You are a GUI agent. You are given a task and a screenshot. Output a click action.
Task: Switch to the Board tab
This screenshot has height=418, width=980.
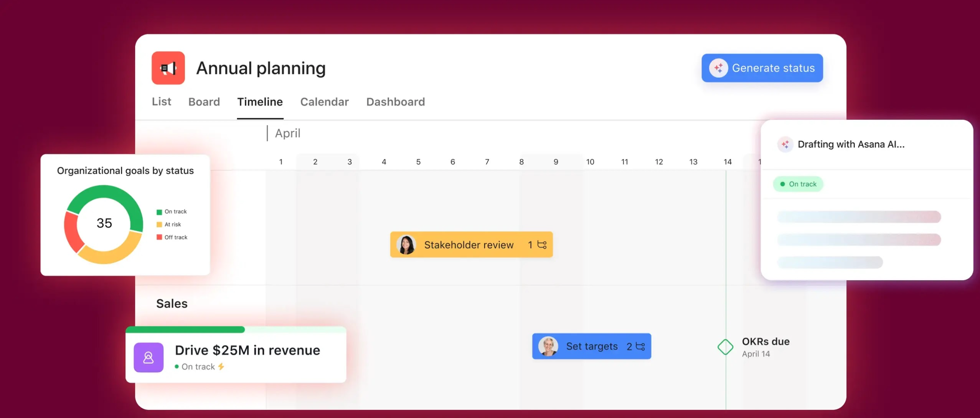coord(204,102)
